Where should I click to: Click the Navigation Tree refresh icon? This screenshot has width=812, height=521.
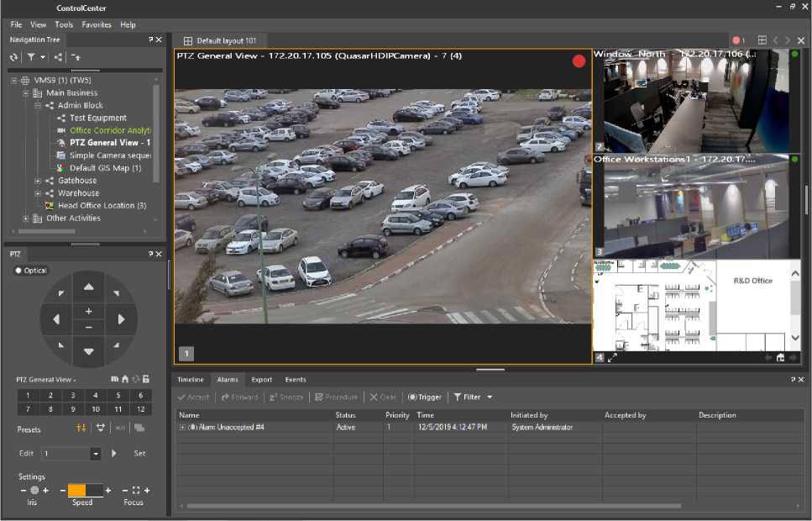coord(13,57)
